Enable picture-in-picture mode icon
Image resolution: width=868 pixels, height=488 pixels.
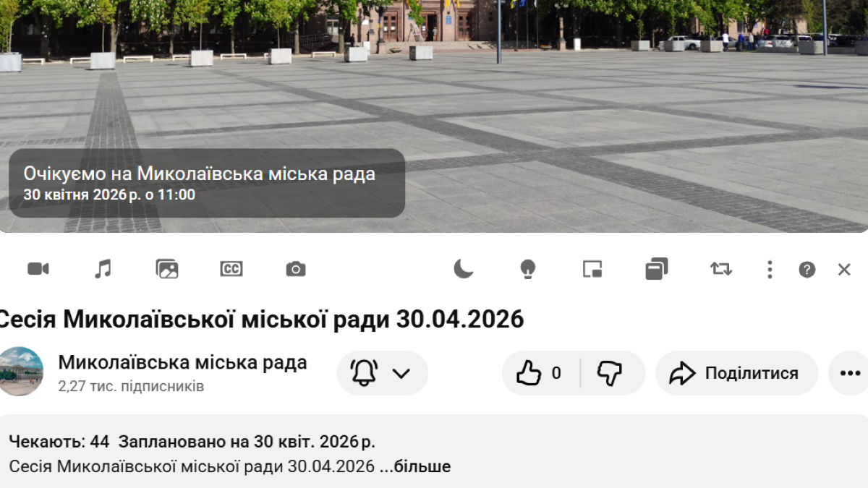[592, 269]
